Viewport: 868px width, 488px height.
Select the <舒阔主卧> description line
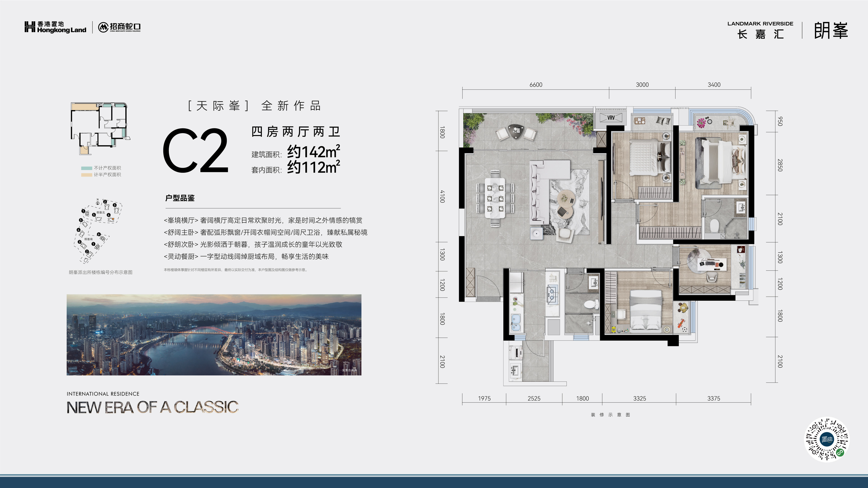[266, 232]
